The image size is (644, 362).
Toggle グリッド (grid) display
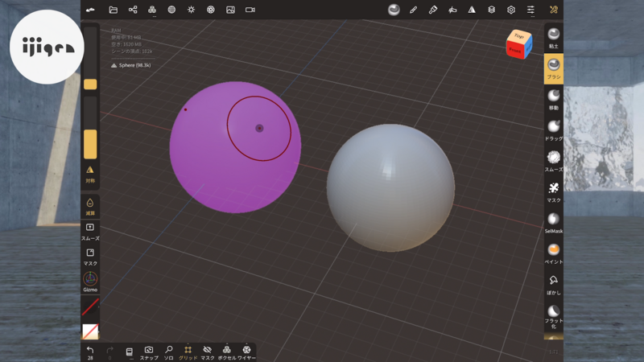click(188, 352)
